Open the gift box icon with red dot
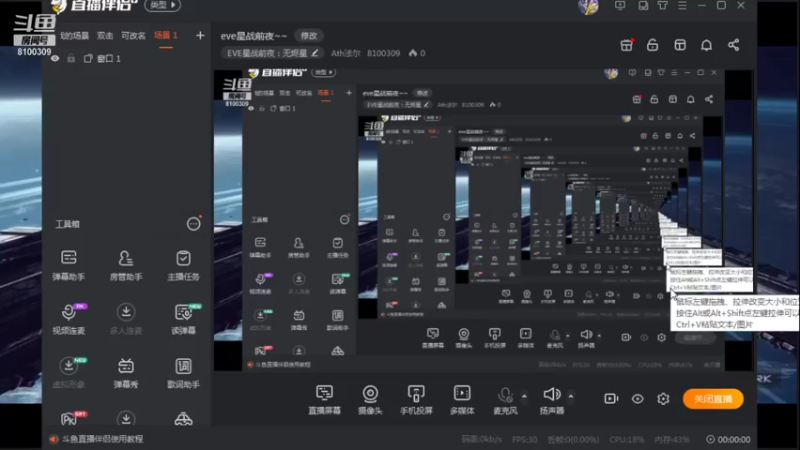800x450 pixels. [627, 45]
